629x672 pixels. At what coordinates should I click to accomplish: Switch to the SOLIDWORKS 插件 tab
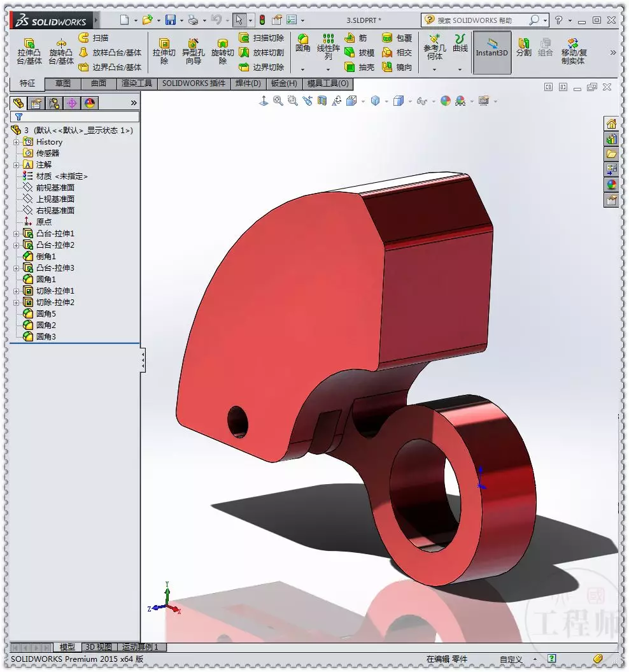click(194, 83)
